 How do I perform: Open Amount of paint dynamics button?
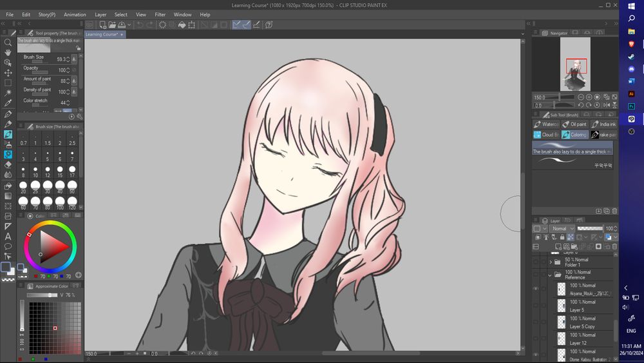(74, 81)
